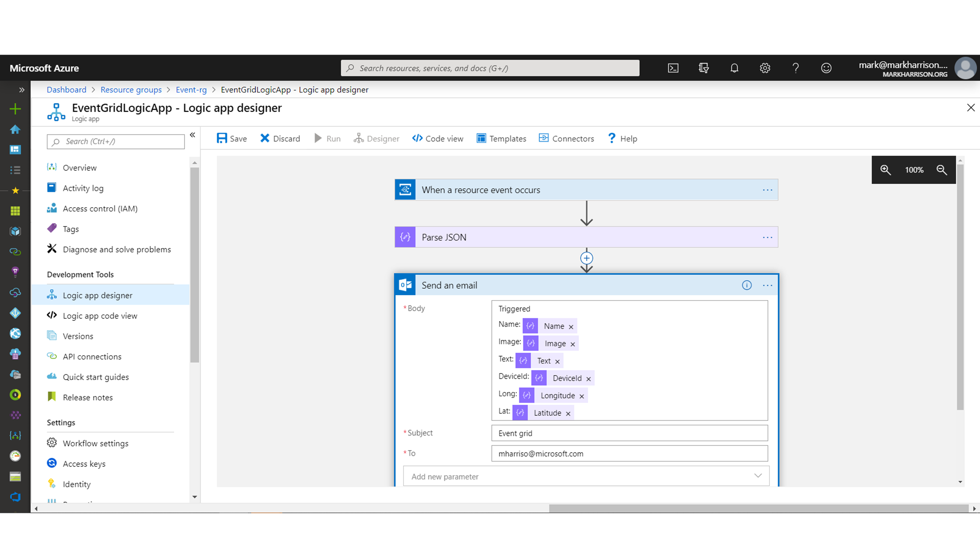Click the Save button
The width and height of the screenshot is (980, 551).
tap(232, 138)
